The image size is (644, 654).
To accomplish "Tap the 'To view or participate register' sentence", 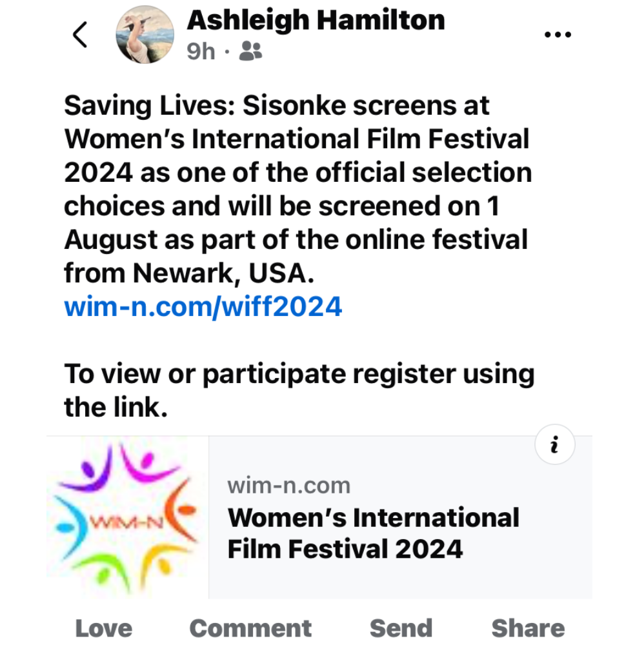I will click(299, 374).
